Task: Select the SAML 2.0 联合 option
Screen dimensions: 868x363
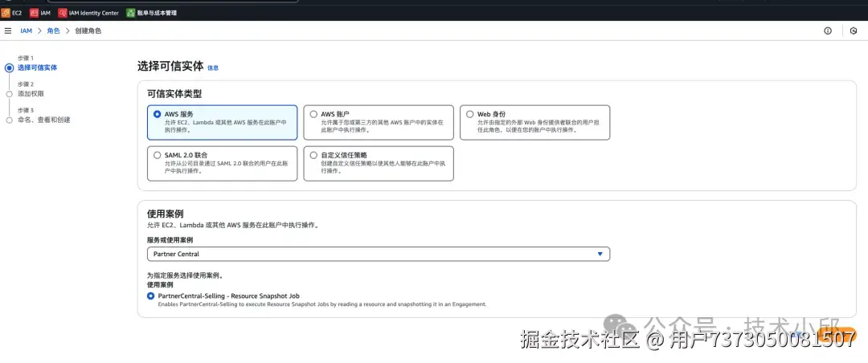Action: pos(222,163)
